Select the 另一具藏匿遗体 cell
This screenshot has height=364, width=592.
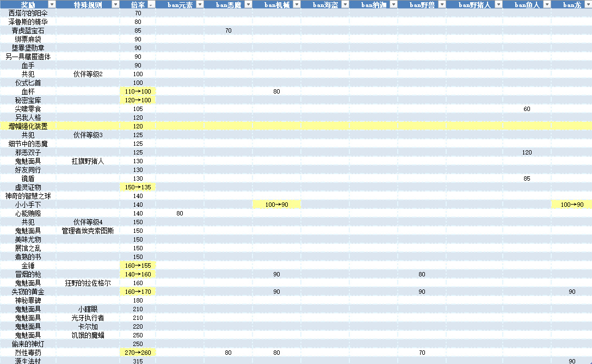(x=28, y=57)
